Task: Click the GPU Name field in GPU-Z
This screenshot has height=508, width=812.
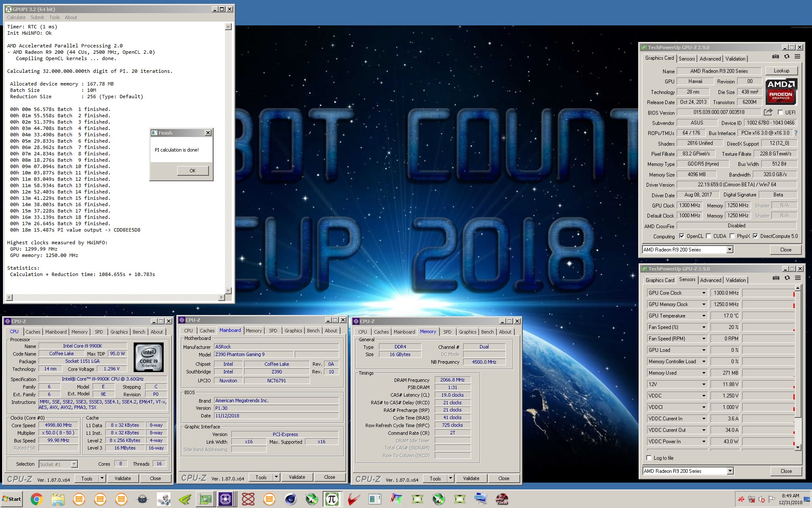Action: (x=719, y=71)
